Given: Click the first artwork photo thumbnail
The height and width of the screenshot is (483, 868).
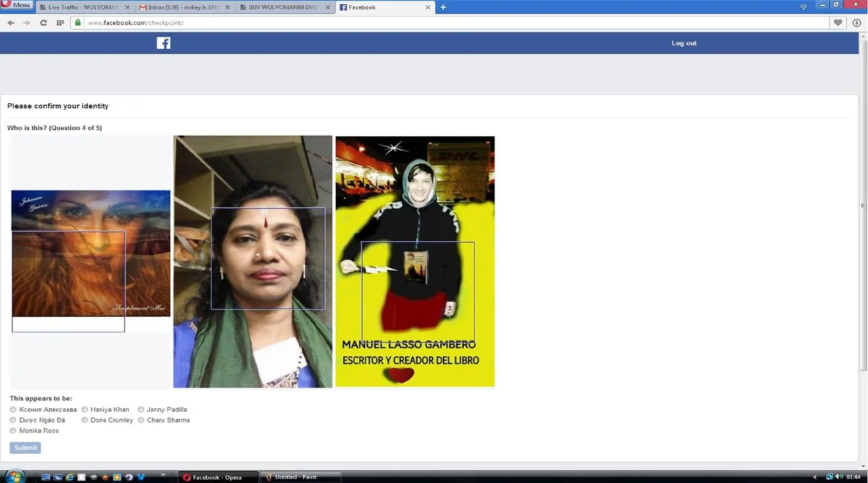Looking at the screenshot, I should point(91,254).
